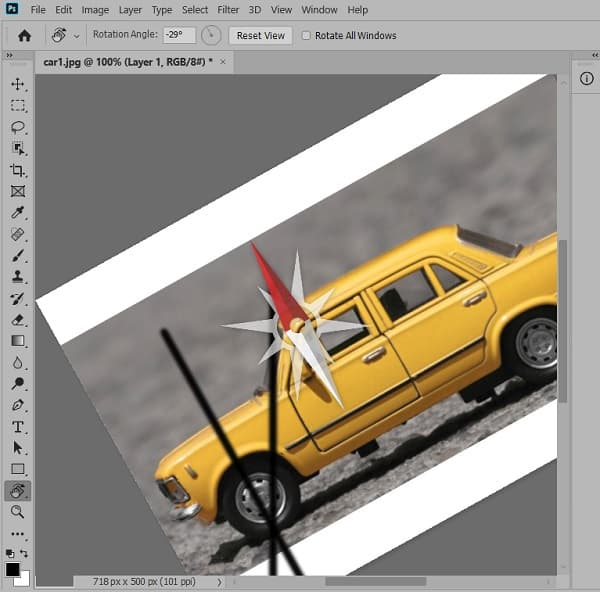Select the Brush tool
This screenshot has height=592, width=600.
[18, 256]
